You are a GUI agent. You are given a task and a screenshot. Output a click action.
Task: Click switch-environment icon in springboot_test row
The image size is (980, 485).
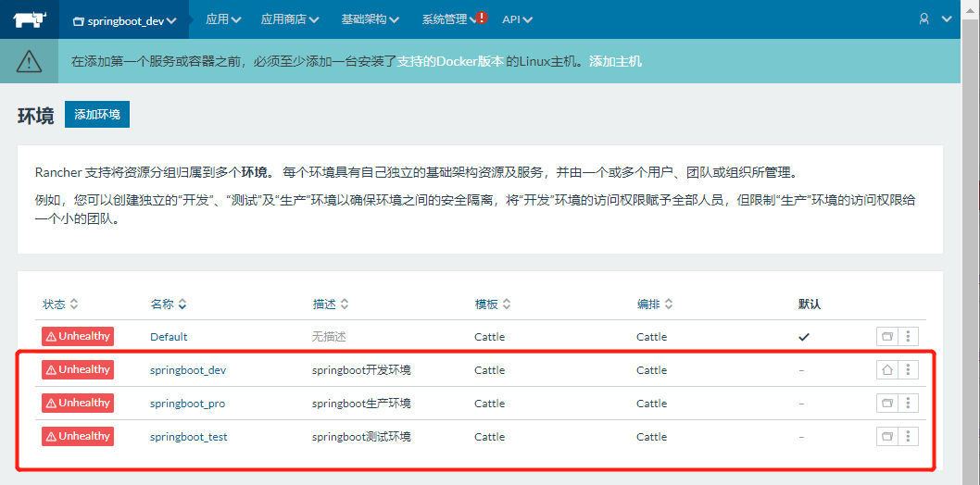tap(886, 436)
